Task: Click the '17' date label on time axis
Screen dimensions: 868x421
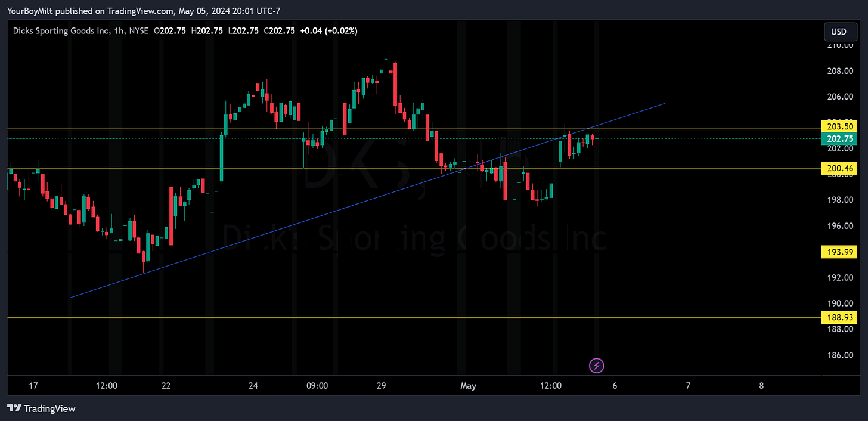Action: click(x=33, y=386)
